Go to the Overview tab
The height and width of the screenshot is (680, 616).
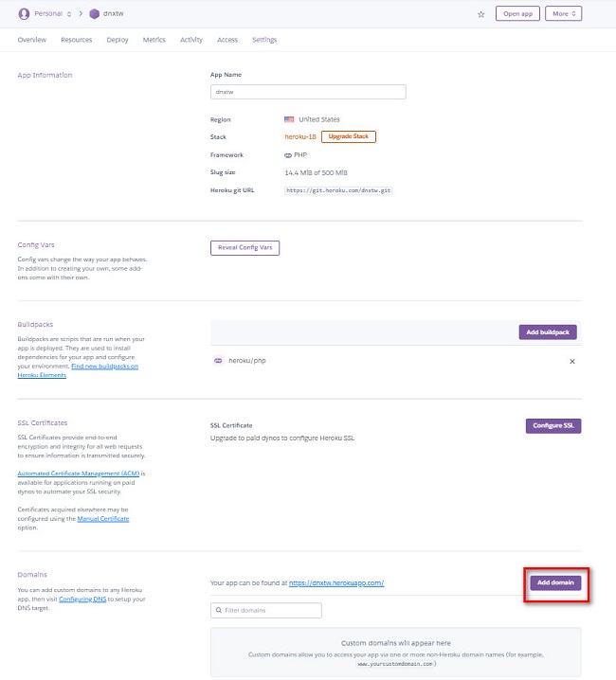pyautogui.click(x=32, y=40)
